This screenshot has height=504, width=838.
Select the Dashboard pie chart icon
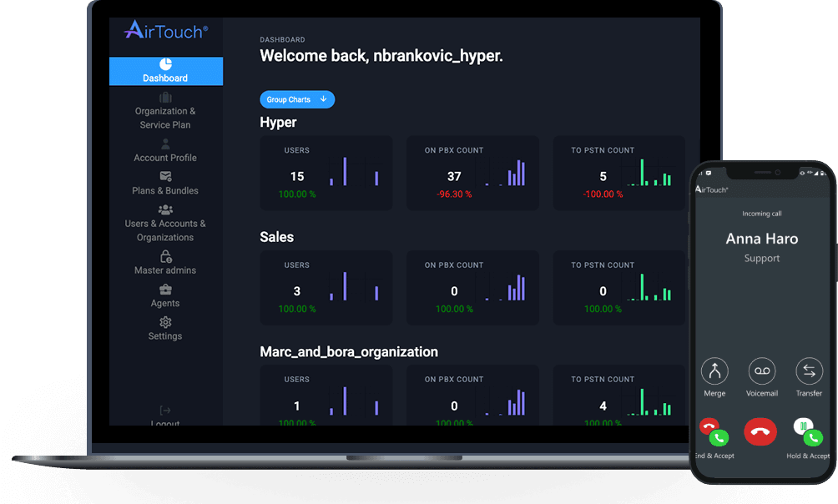coord(164,63)
